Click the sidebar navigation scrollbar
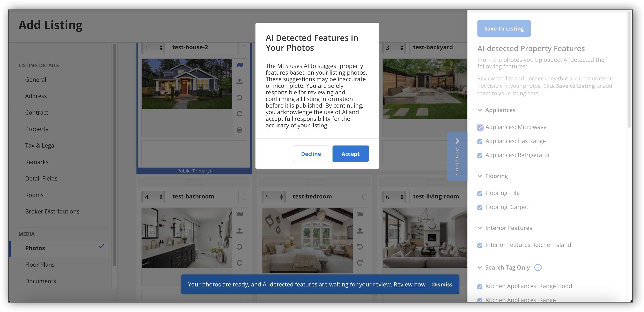The height and width of the screenshot is (312, 644). pos(114,155)
